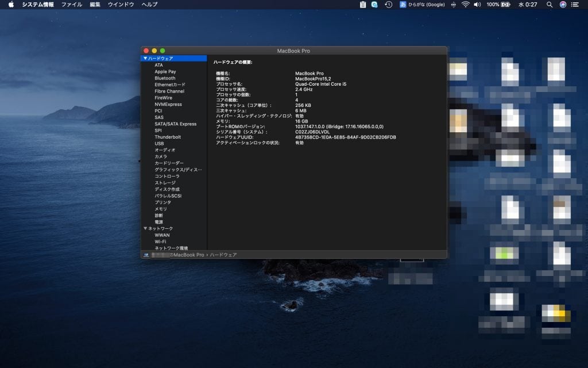The image size is (588, 368).
Task: Open Siri from the menu bar
Action: (563, 5)
